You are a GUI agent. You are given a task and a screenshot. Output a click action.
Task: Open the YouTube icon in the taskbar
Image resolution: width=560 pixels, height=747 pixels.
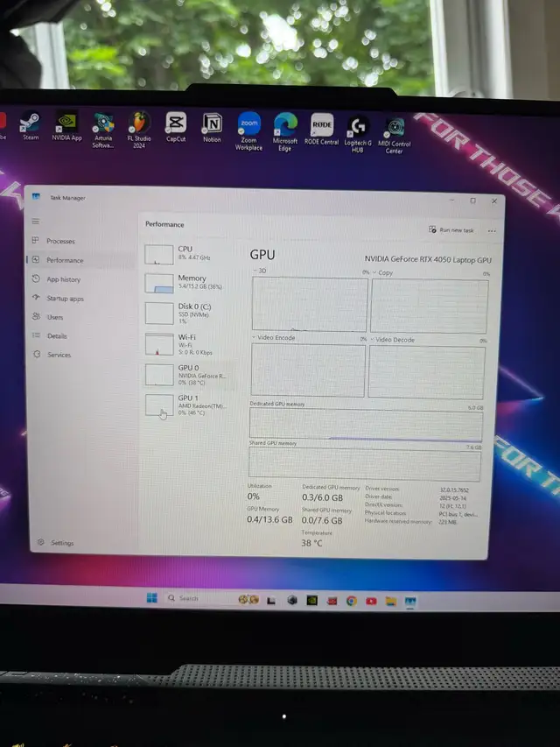click(x=371, y=602)
